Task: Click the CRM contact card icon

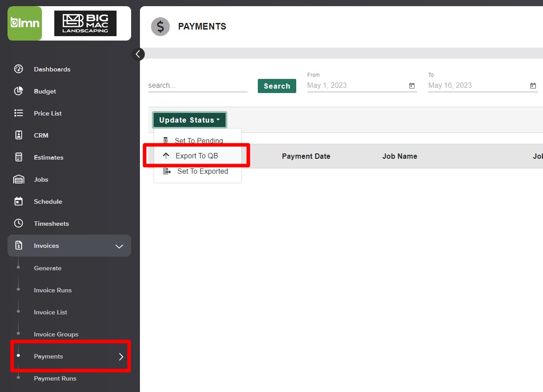Action: tap(19, 135)
